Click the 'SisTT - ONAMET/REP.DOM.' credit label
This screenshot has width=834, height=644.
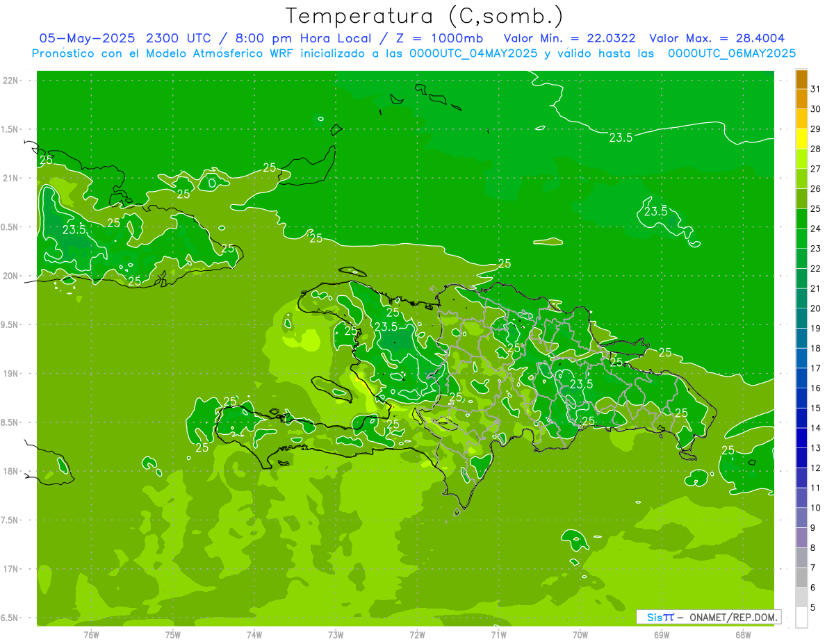click(709, 617)
